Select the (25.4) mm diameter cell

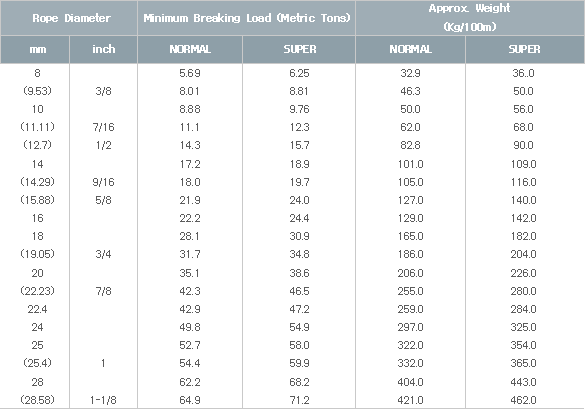(x=37, y=363)
